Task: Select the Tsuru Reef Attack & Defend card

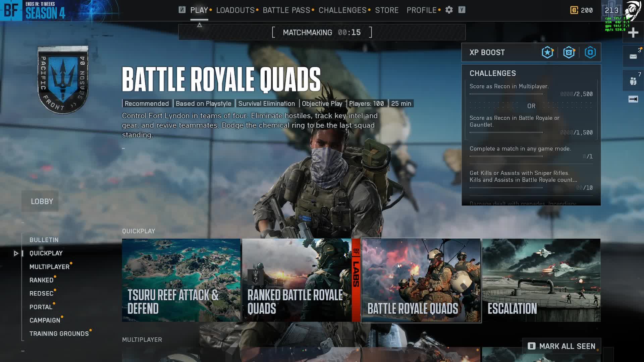Action: pyautogui.click(x=181, y=280)
